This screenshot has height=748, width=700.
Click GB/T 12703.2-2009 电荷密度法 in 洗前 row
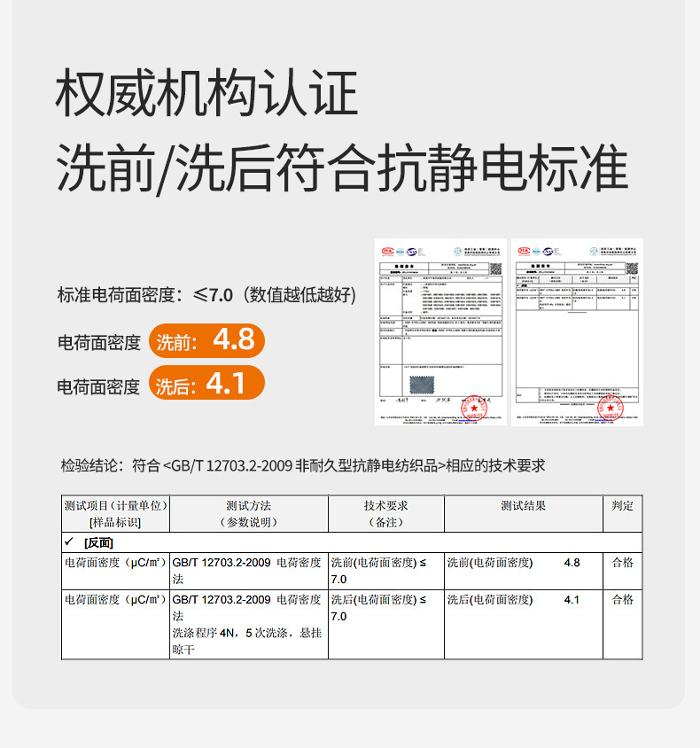coord(247,571)
